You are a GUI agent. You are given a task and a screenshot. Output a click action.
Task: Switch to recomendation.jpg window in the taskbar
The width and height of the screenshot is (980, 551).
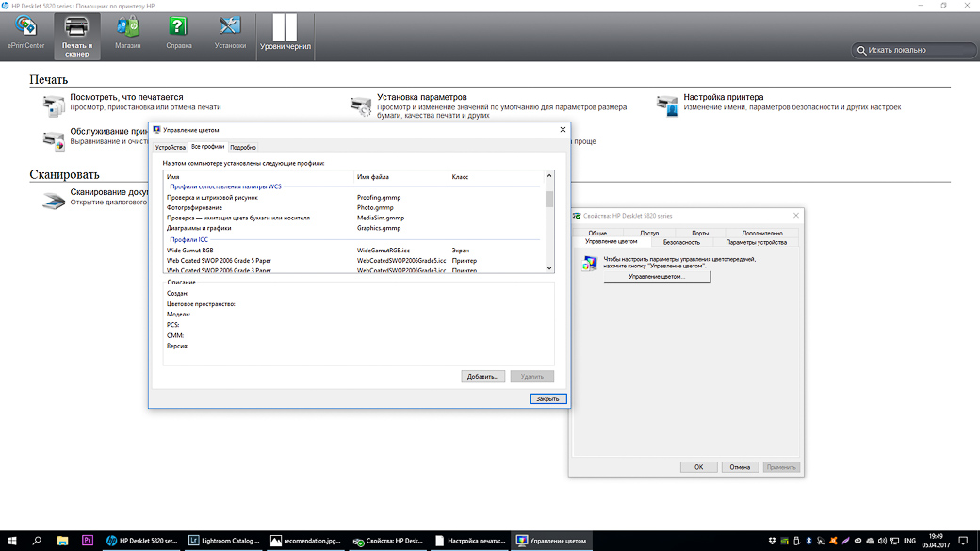click(305, 541)
